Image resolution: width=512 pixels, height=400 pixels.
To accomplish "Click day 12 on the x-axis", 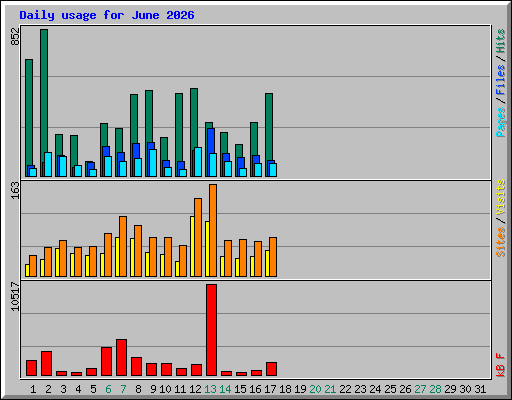I will click(195, 389).
